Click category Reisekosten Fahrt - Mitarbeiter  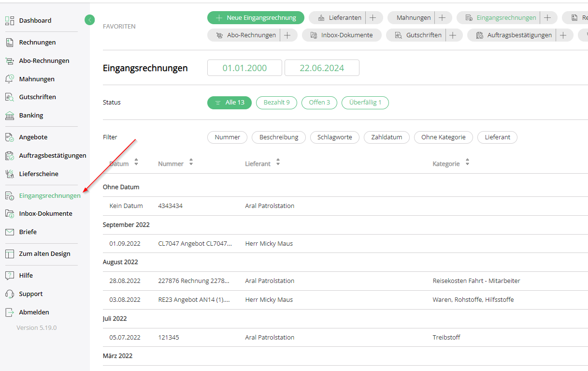click(x=476, y=281)
